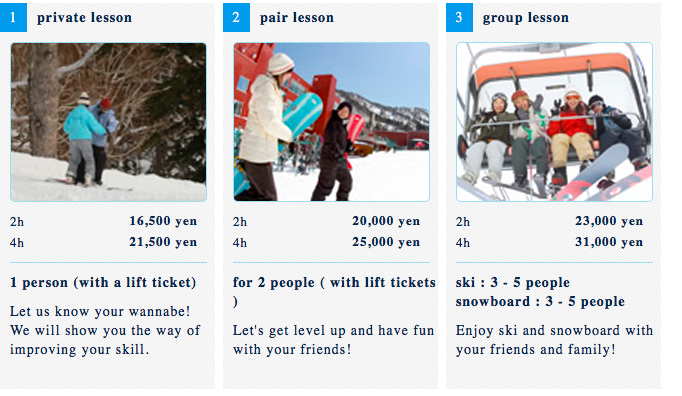Click the 21,500 yen 4h price

(163, 242)
